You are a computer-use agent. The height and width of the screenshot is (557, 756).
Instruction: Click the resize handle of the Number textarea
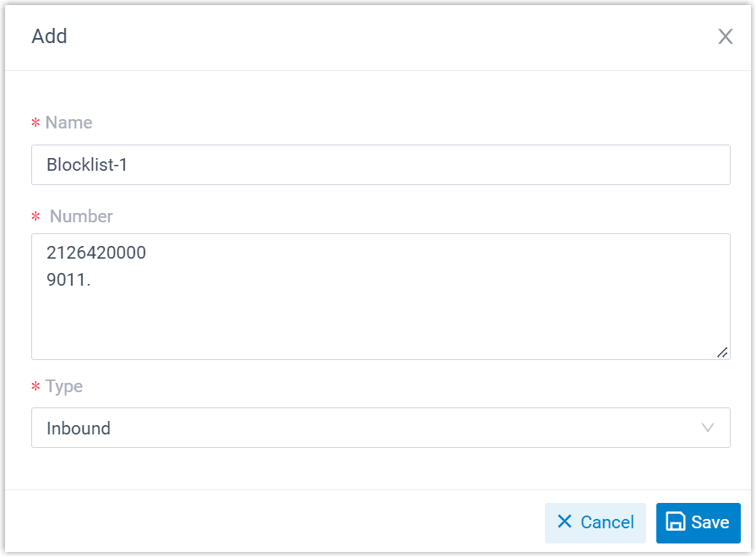coord(724,352)
